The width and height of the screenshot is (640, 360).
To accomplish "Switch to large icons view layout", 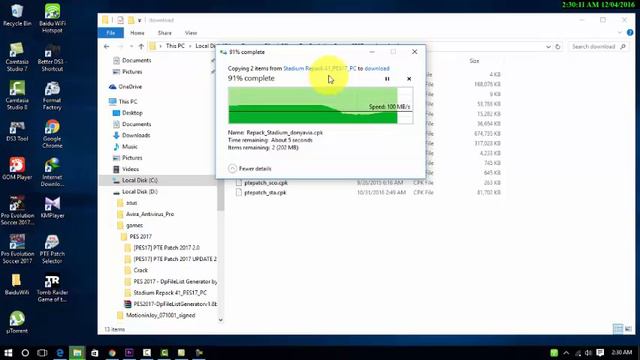I will click(x=628, y=329).
